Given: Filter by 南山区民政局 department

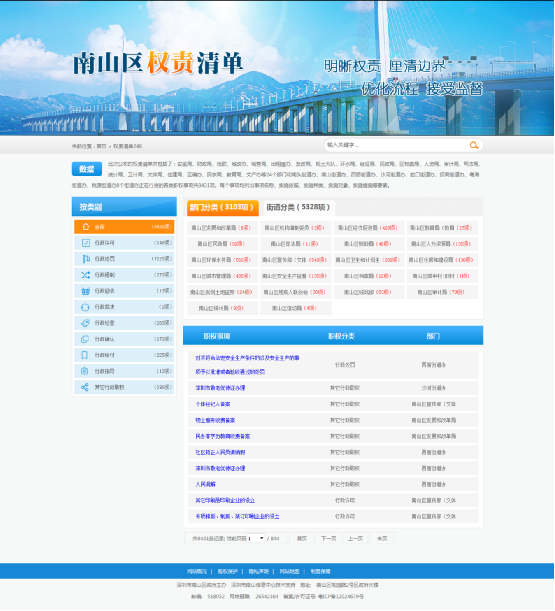Looking at the screenshot, I should (223, 244).
